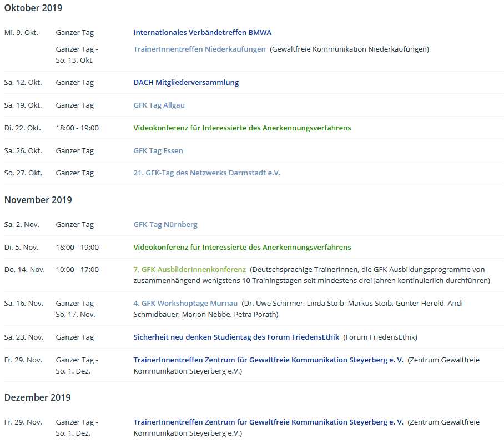Click the 7. GFK-AusbilderInnenkonferenz link
This screenshot has width=504, height=444.
click(x=190, y=269)
